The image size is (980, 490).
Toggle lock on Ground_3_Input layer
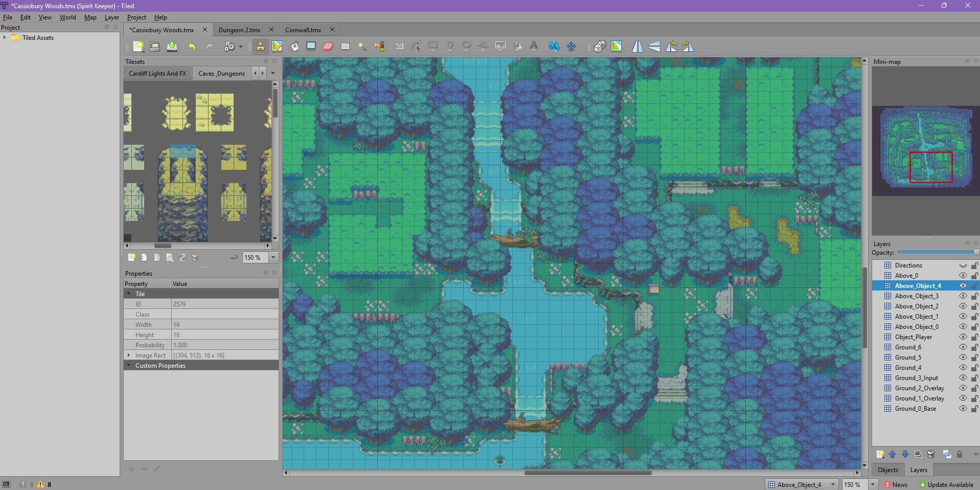(x=974, y=378)
